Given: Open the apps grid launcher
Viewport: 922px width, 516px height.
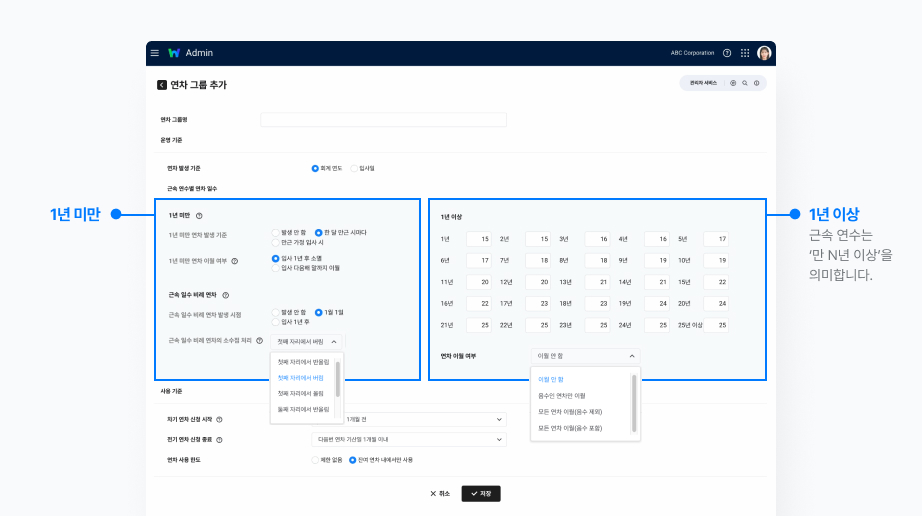Looking at the screenshot, I should click(745, 53).
